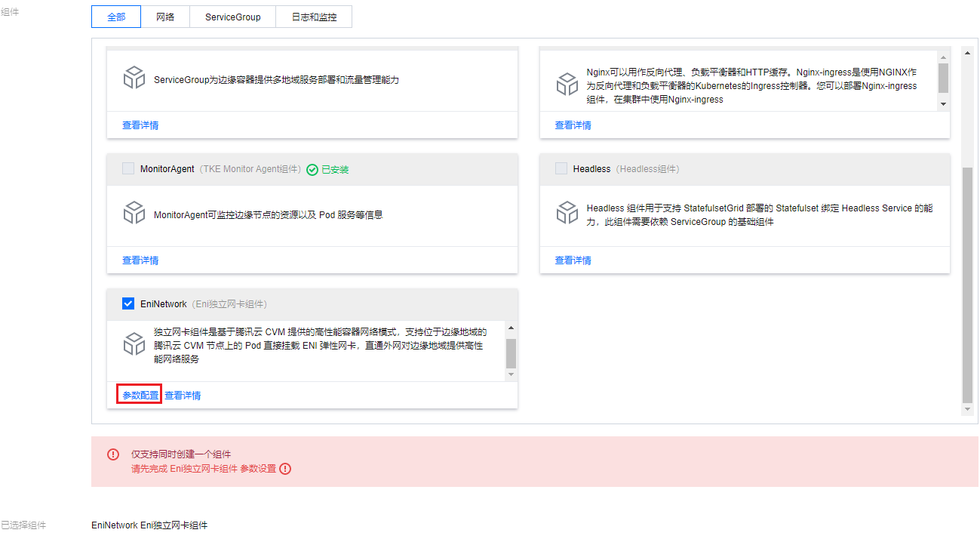Click the MonitorAgent card title
This screenshot has width=980, height=539.
167,169
